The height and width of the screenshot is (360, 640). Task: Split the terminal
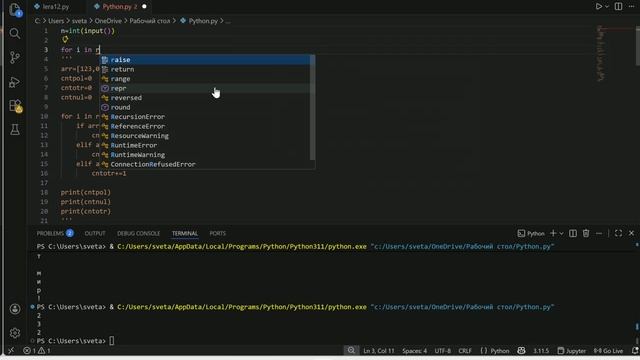click(573, 233)
